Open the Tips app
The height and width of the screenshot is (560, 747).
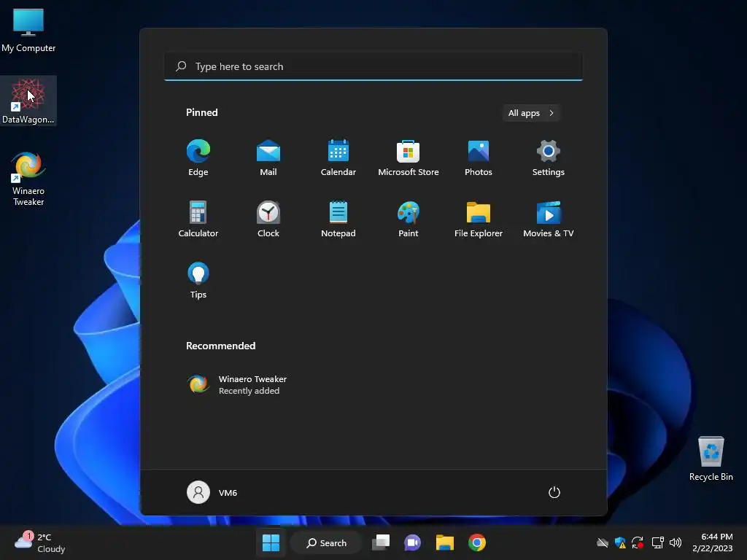pyautogui.click(x=198, y=281)
